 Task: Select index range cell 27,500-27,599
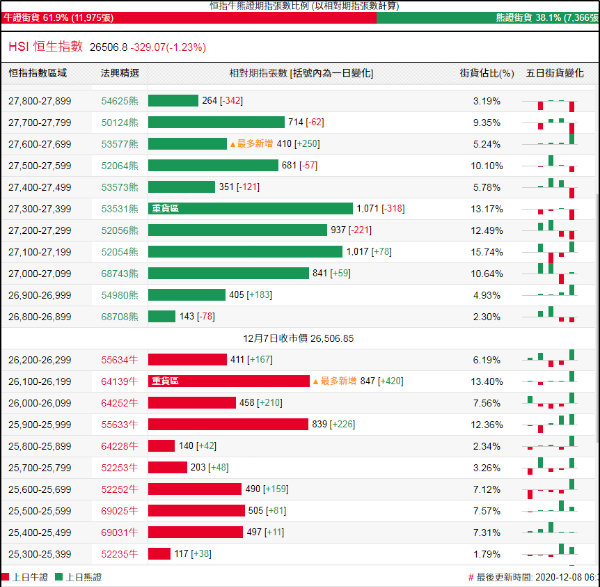click(40, 166)
